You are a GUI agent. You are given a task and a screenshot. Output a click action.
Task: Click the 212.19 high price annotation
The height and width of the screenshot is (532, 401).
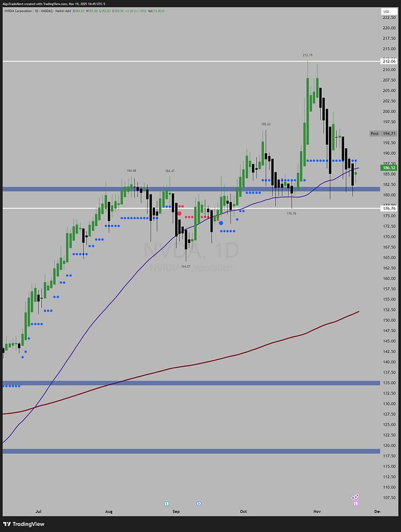(x=308, y=55)
